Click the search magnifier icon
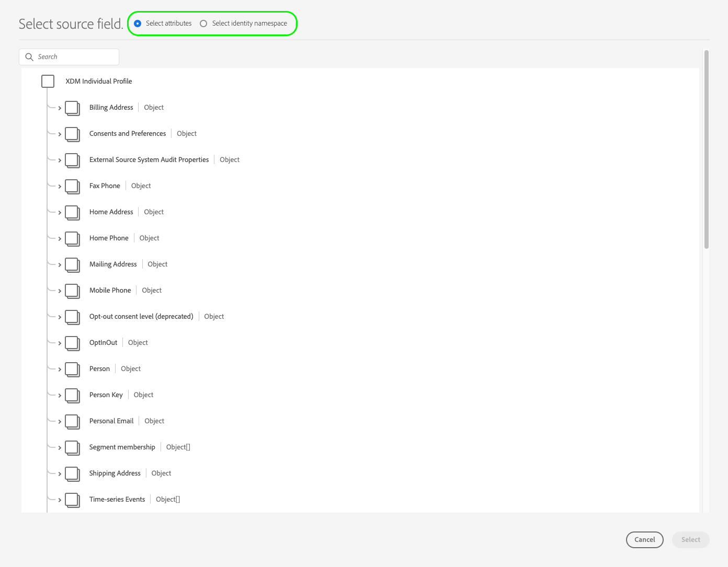Image resolution: width=728 pixels, height=567 pixels. point(29,57)
